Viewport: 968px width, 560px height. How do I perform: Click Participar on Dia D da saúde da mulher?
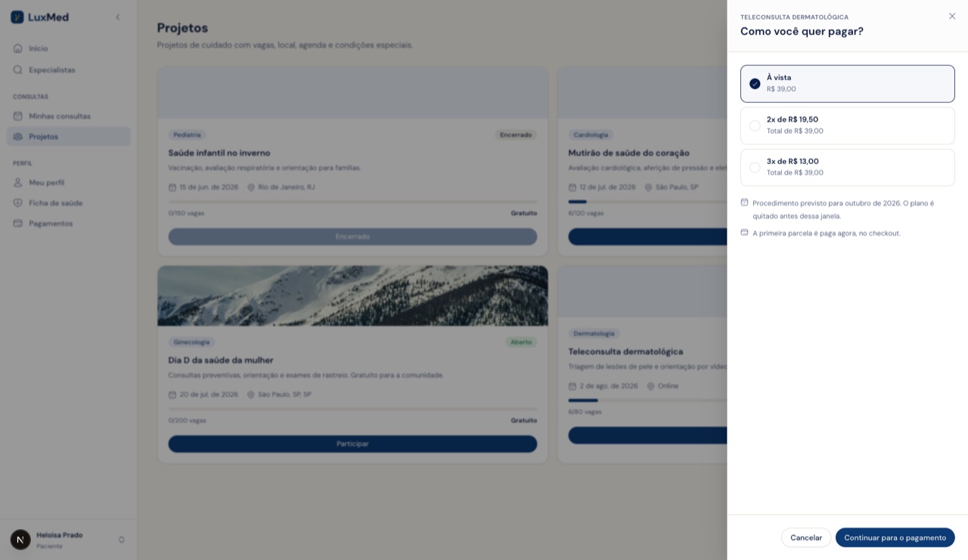point(352,444)
